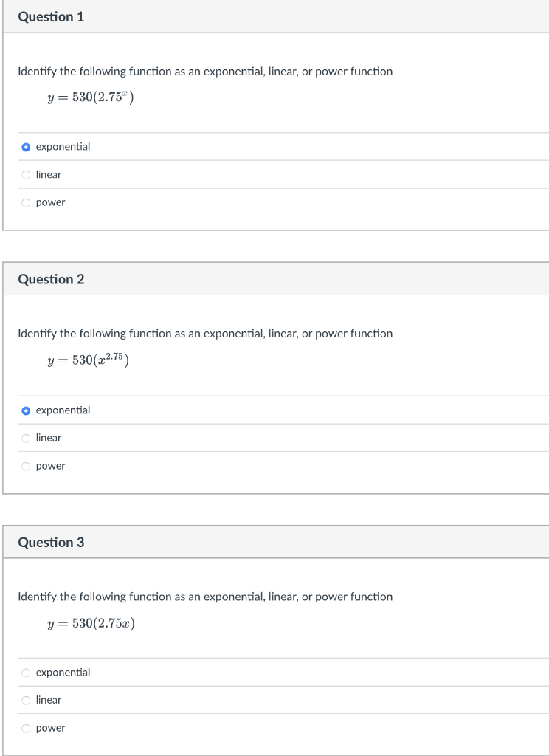Click the formula y = 530(x^2.75)
The height and width of the screenshot is (756, 549).
click(x=89, y=360)
